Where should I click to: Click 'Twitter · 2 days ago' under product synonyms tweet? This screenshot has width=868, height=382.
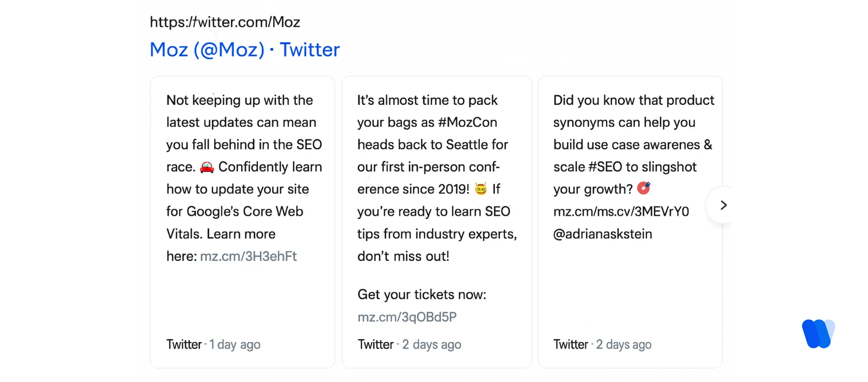click(x=602, y=344)
